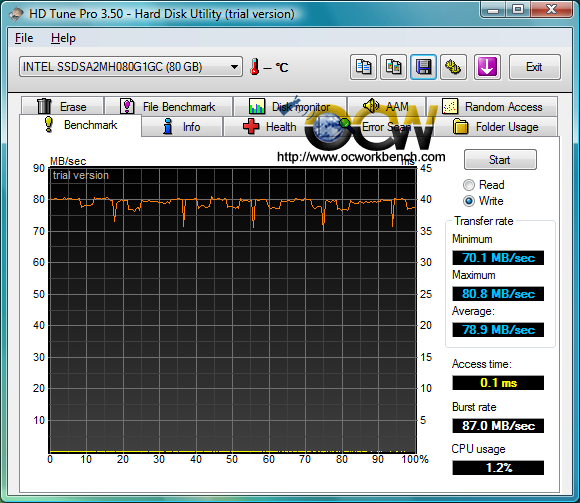Click the Erase tab trash can icon

pos(44,106)
